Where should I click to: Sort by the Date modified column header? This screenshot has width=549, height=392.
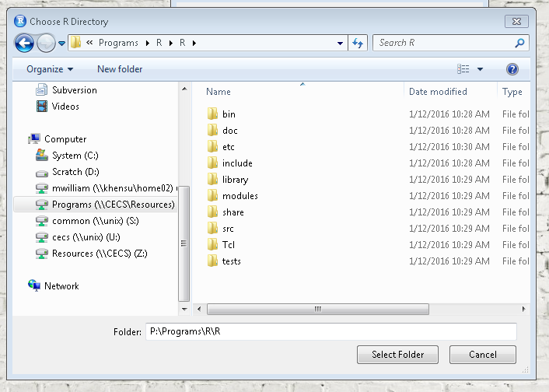[438, 92]
